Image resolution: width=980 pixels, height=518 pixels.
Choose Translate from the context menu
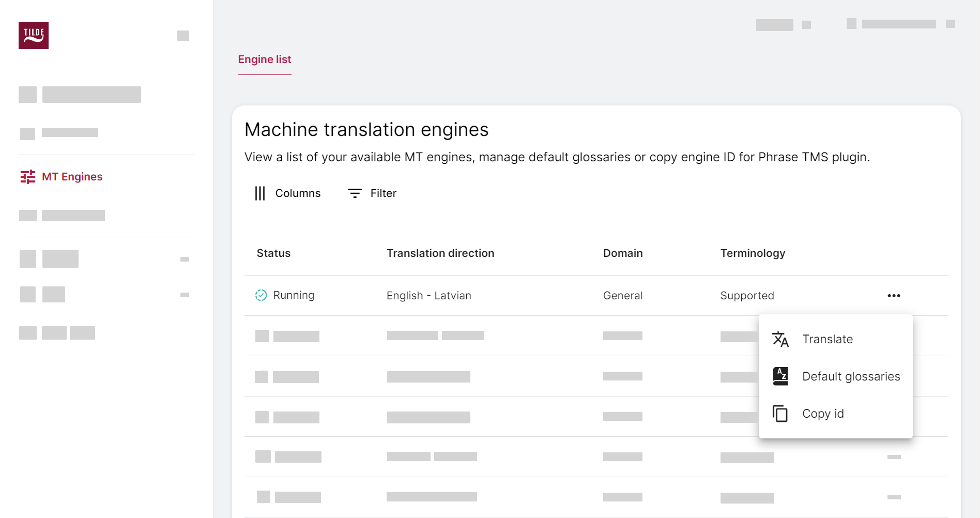pos(836,339)
